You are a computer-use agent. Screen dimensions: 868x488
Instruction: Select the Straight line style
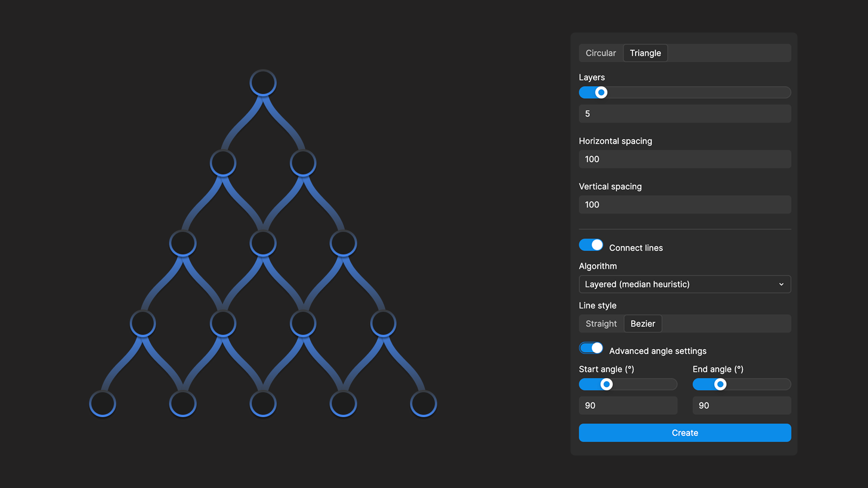(601, 324)
